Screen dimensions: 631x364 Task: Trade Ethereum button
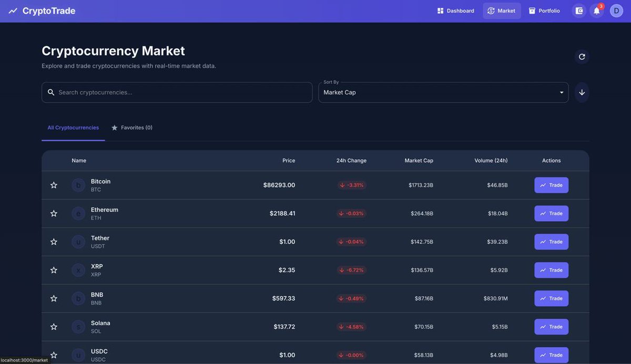tap(551, 213)
